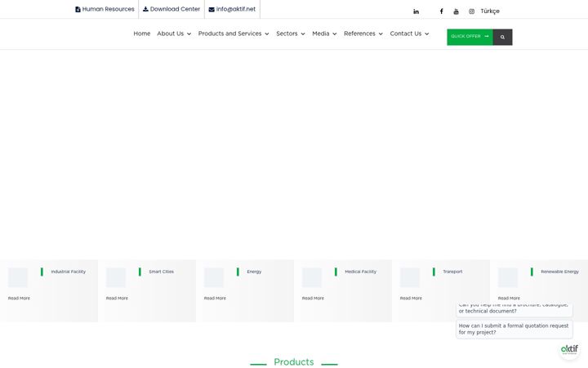
Task: Click the QUICK OFFER button
Action: [470, 37]
